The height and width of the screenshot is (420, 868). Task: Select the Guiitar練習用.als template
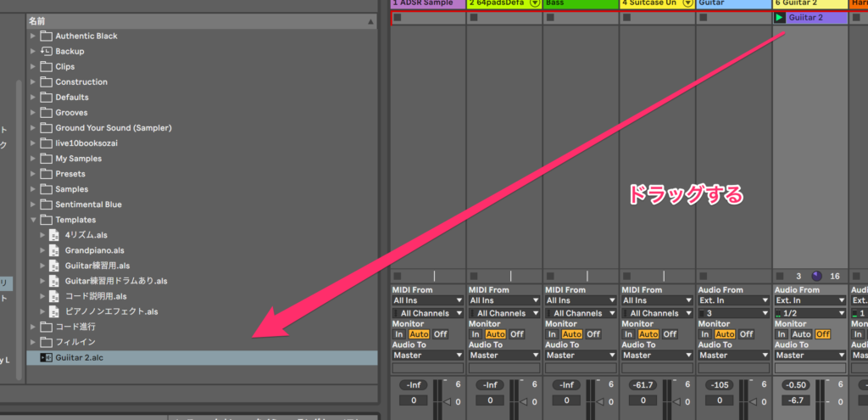pyautogui.click(x=95, y=266)
